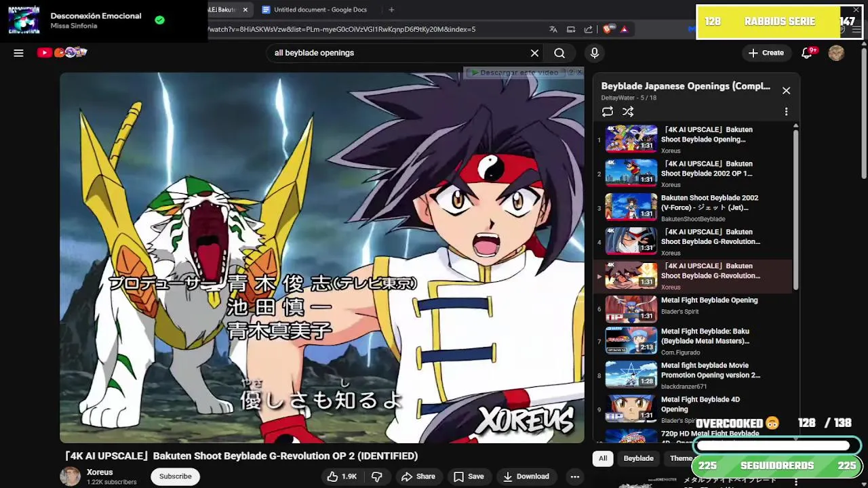Open more actions menu below video
Image resolution: width=868 pixels, height=488 pixels.
click(x=575, y=476)
